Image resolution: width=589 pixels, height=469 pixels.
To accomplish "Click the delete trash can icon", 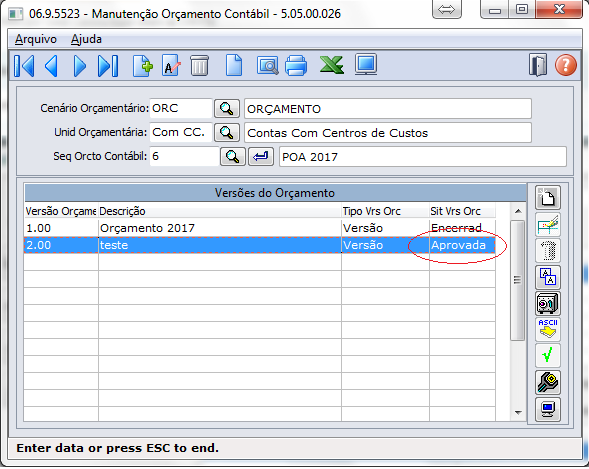I will pyautogui.click(x=199, y=66).
